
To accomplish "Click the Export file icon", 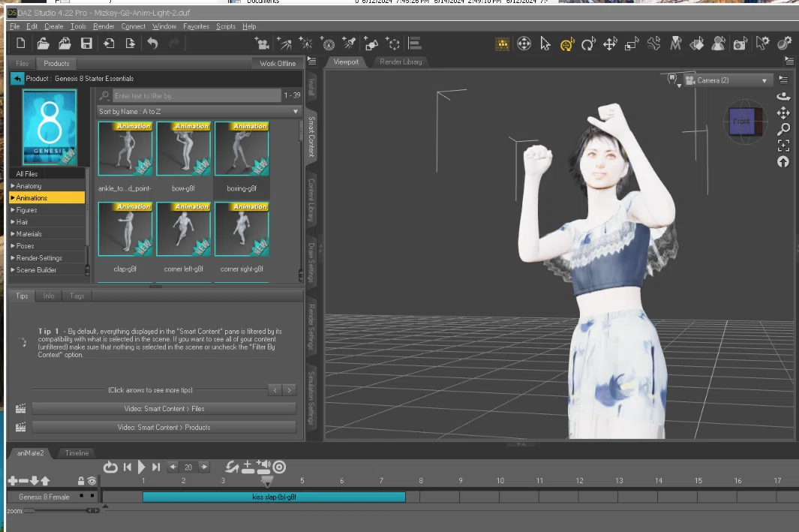I will (131, 44).
